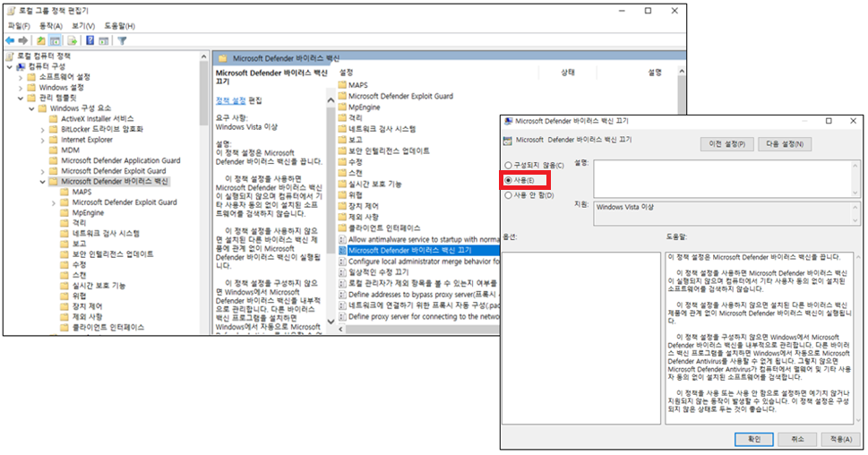The image size is (868, 455).
Task: Expand the Windows 설정 tree node
Action: [21, 88]
